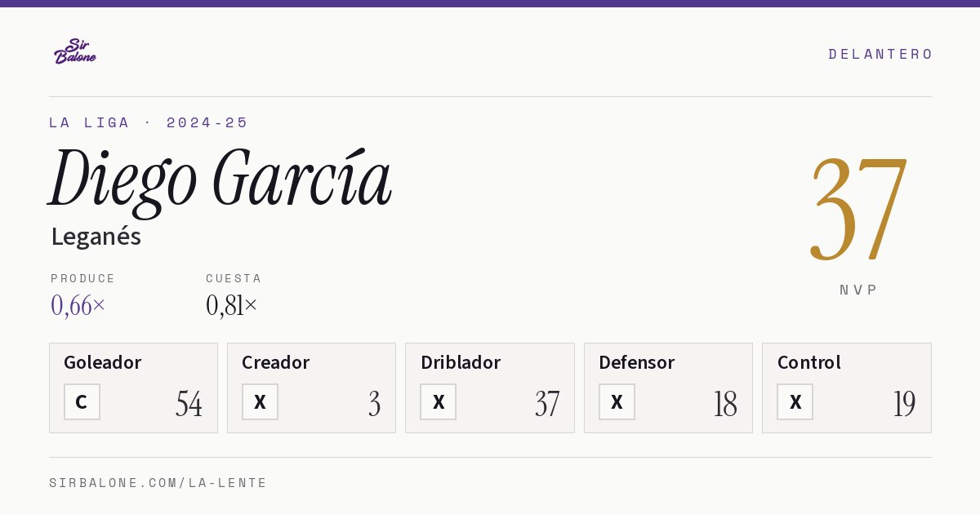This screenshot has height=514, width=980.
Task: Open the Control stat card
Action: coord(847,388)
